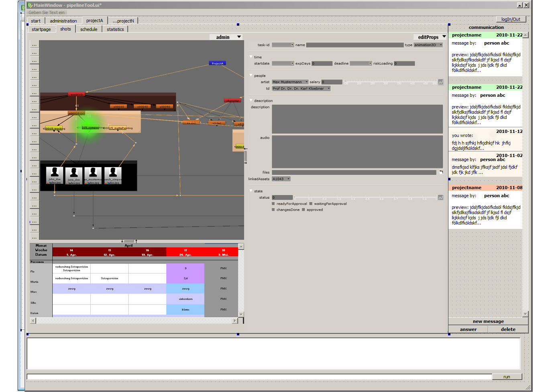Click the expDays input field
The image size is (546, 392).
pyautogui.click(x=322, y=63)
